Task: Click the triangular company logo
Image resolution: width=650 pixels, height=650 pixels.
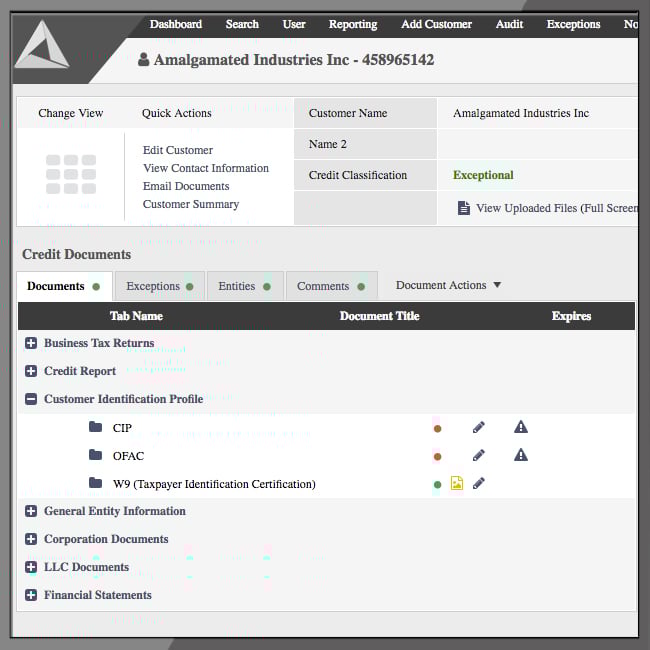Action: [x=42, y=46]
